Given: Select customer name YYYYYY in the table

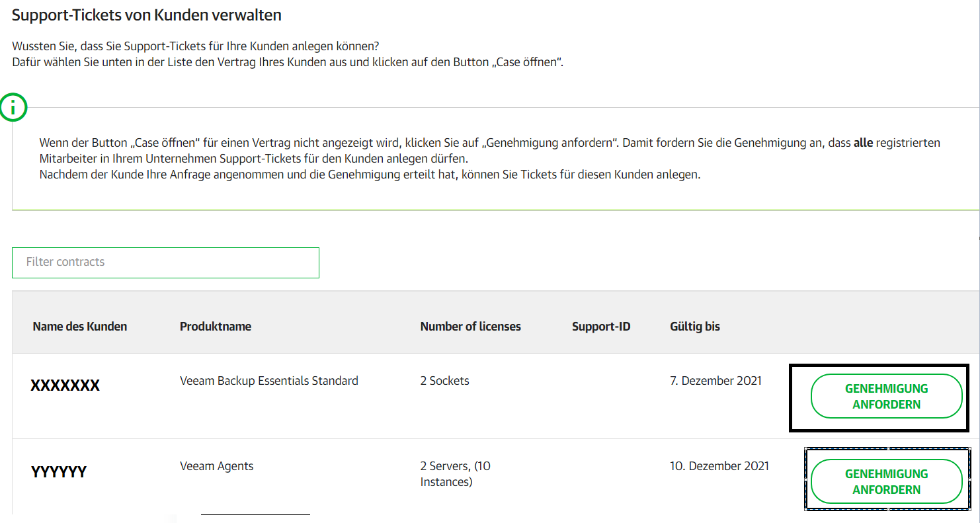Looking at the screenshot, I should tap(59, 471).
